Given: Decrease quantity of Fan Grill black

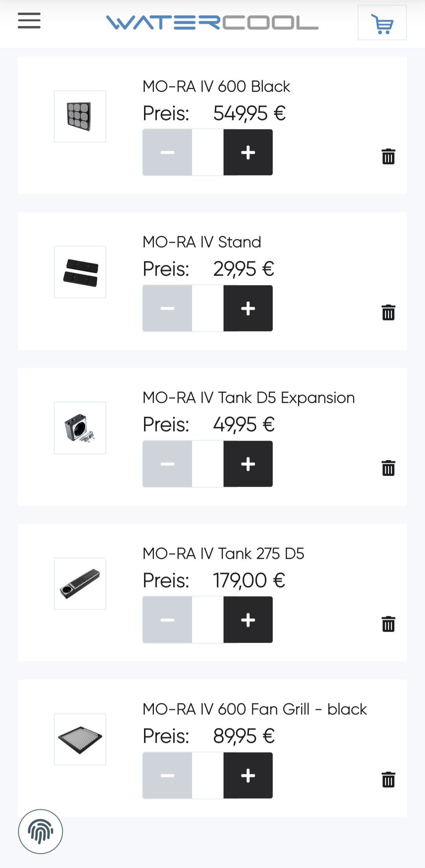Looking at the screenshot, I should (167, 775).
